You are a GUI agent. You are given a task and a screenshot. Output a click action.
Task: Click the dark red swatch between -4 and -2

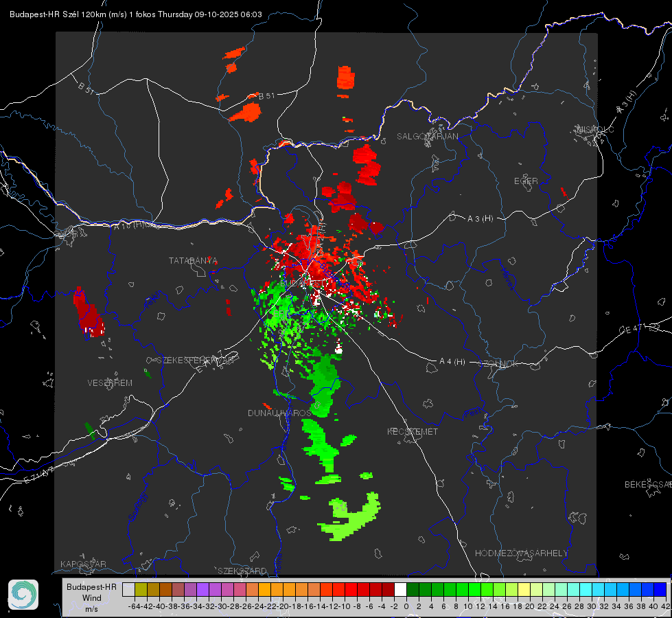(388, 589)
